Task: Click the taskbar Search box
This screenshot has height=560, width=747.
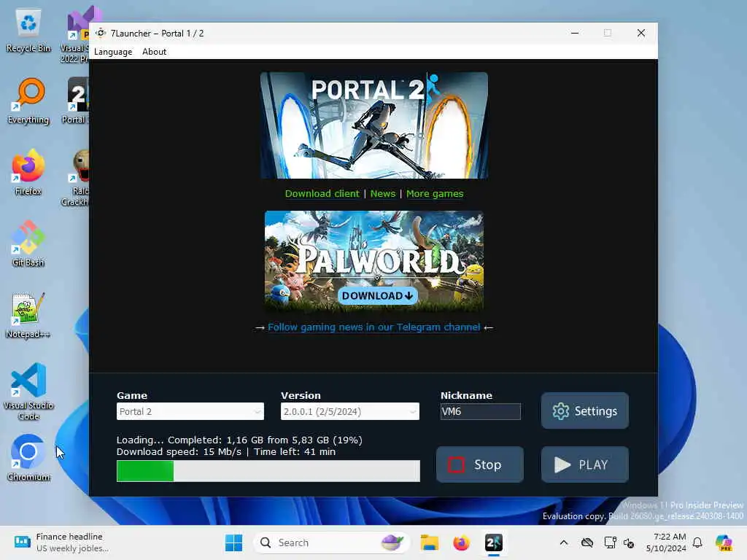Action: tap(332, 542)
